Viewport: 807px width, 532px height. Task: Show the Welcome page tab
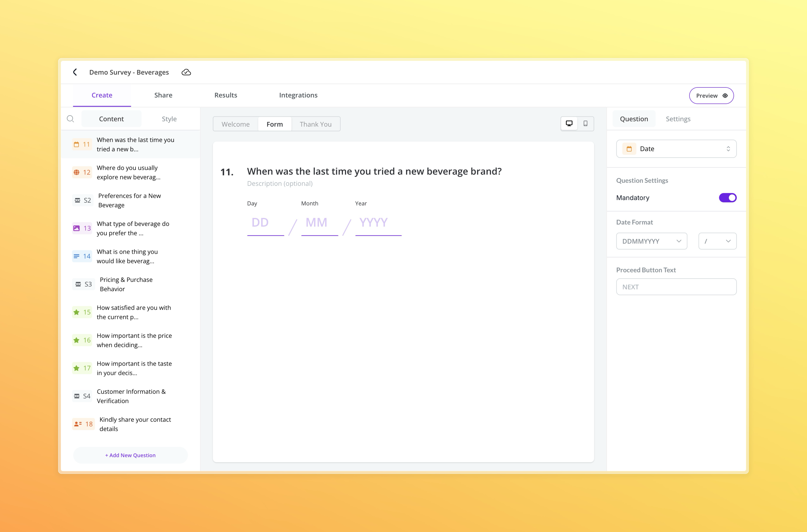coord(236,124)
